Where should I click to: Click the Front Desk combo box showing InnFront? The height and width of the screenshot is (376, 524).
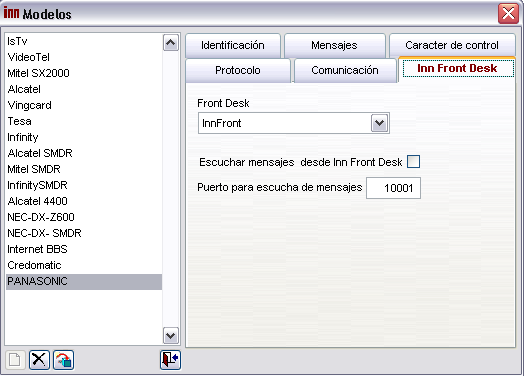(294, 123)
